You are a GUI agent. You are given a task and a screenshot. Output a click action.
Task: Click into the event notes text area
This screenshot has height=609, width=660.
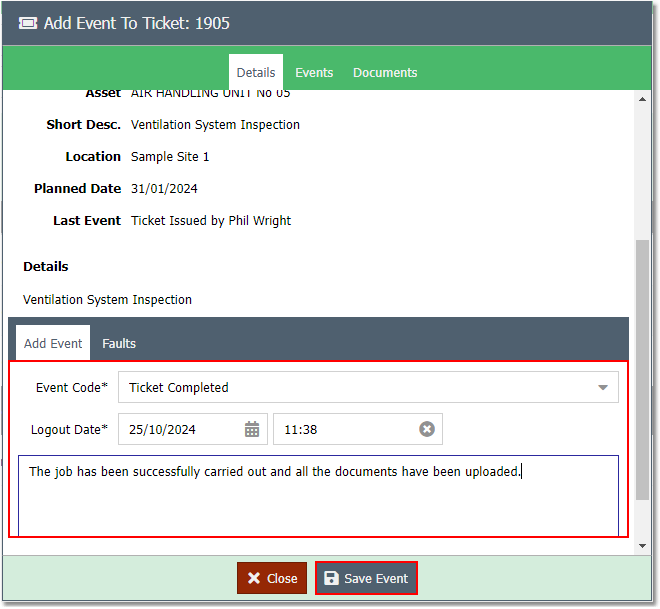click(318, 496)
